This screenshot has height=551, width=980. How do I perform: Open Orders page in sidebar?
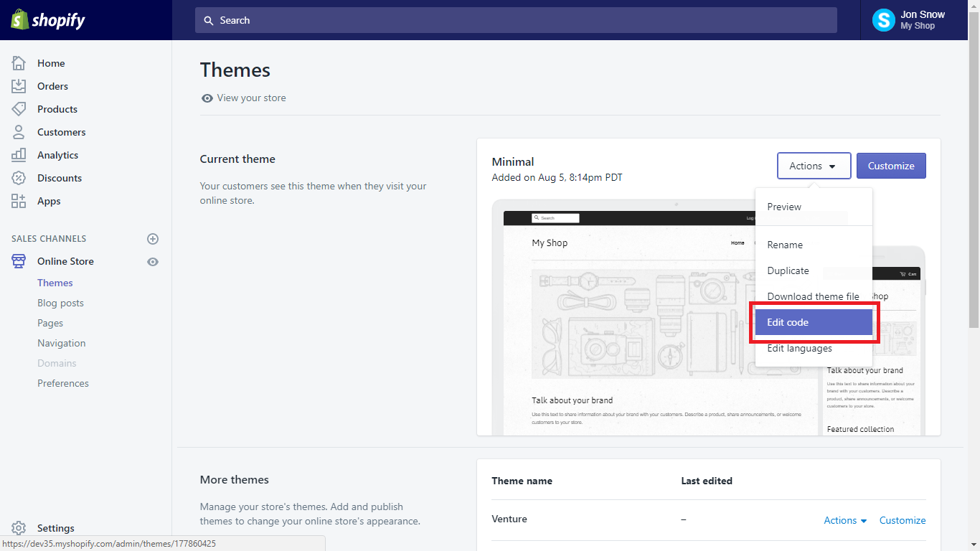52,86
